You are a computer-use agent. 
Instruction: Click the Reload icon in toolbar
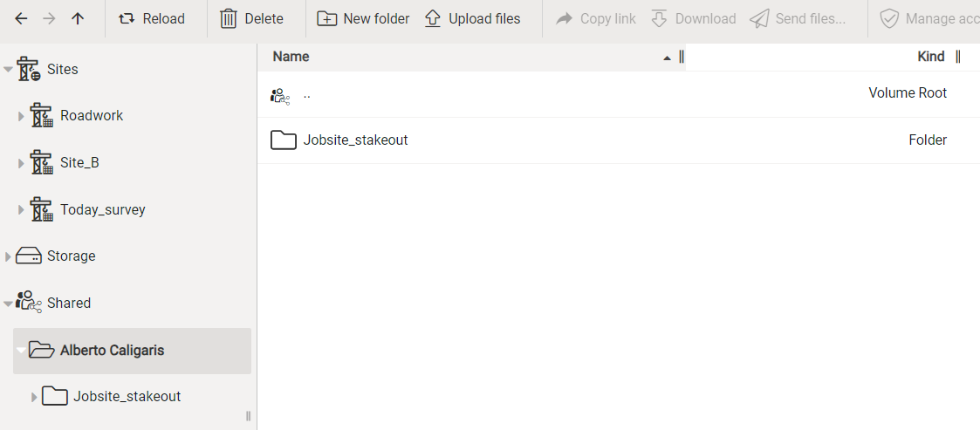127,18
